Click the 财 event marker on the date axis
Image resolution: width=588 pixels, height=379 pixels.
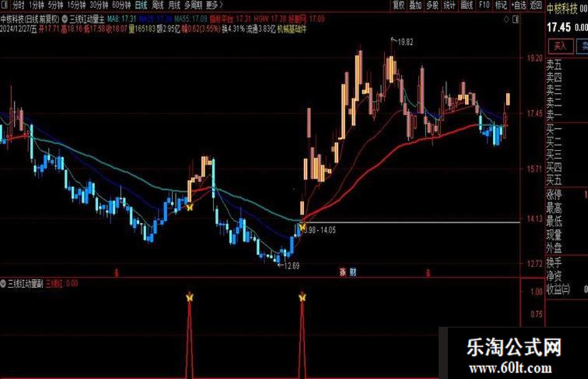click(x=353, y=273)
